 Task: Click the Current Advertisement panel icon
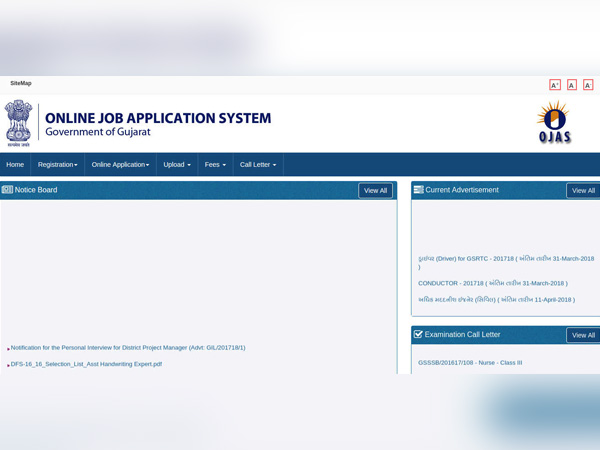tap(419, 189)
